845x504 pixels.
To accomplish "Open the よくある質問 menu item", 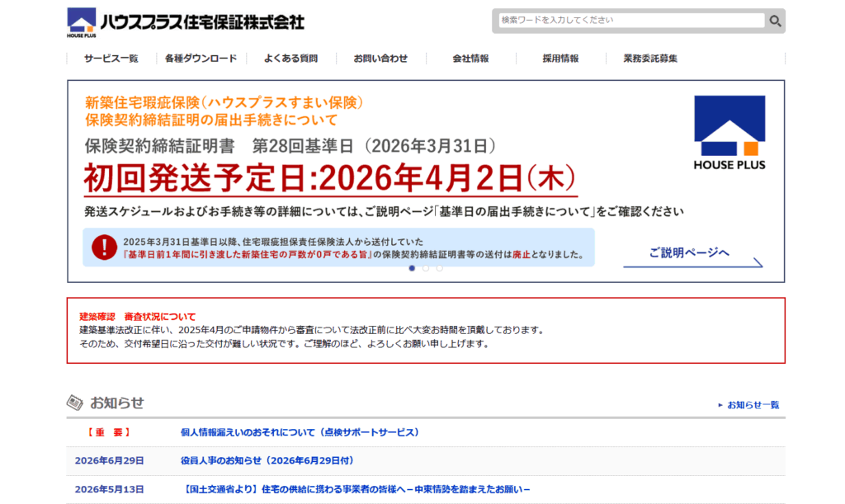I will 290,58.
